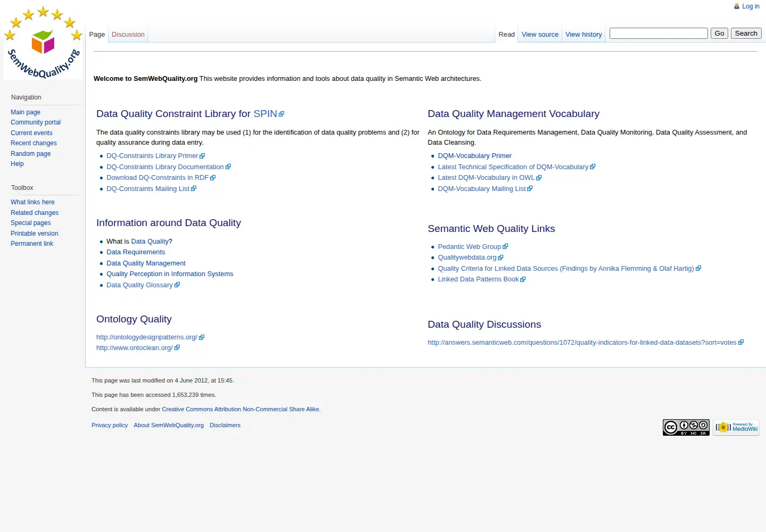Click the search input field

[x=659, y=34]
